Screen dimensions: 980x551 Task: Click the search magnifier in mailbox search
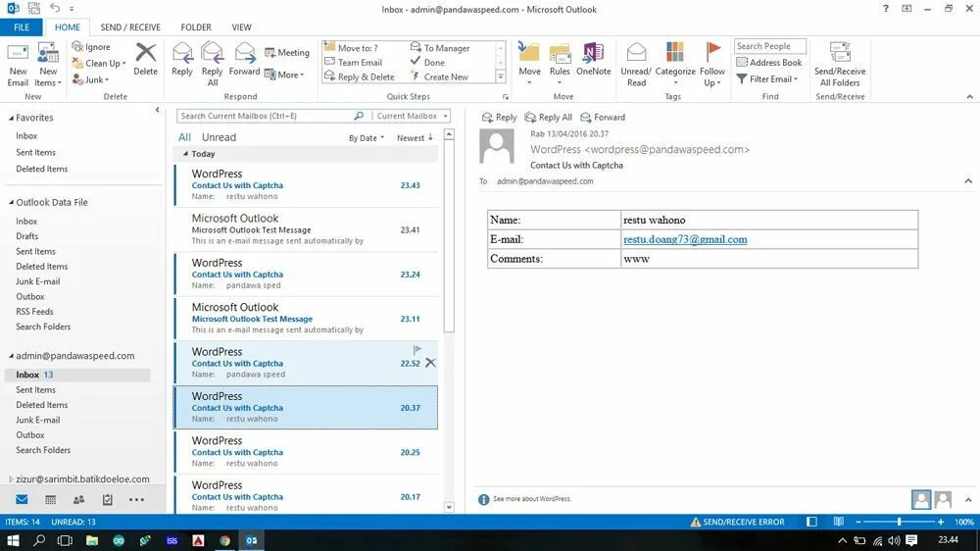[x=359, y=116]
